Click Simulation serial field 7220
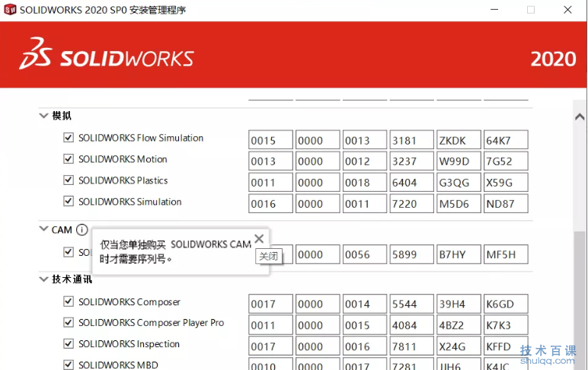Viewport: 588px width, 370px height. coord(412,203)
